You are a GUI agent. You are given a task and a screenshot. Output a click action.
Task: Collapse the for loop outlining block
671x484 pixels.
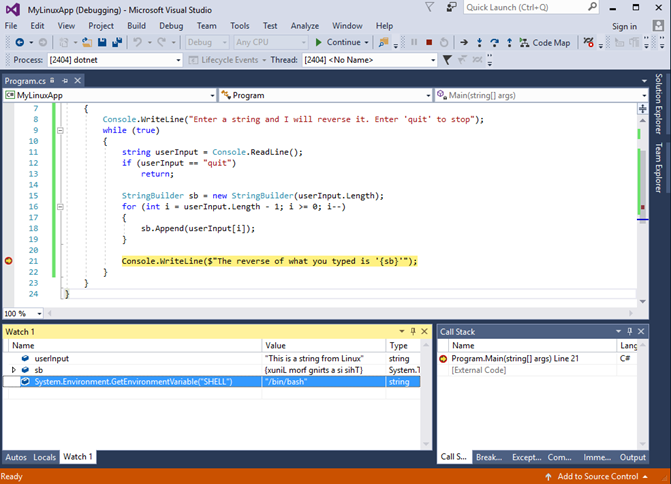click(60, 207)
